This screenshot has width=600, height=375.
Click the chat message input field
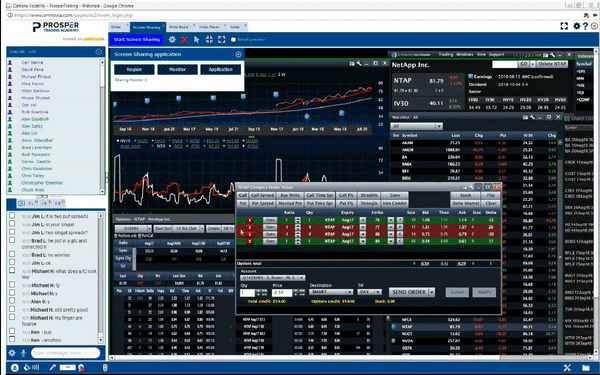(x=65, y=353)
